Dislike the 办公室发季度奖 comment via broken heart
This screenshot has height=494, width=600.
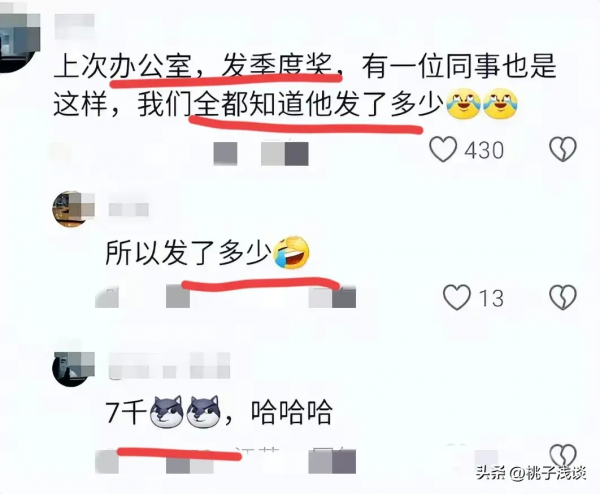pyautogui.click(x=563, y=149)
